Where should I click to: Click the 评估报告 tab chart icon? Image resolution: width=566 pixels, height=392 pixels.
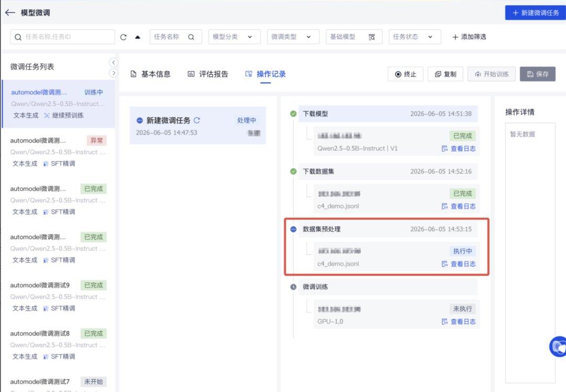click(x=191, y=74)
